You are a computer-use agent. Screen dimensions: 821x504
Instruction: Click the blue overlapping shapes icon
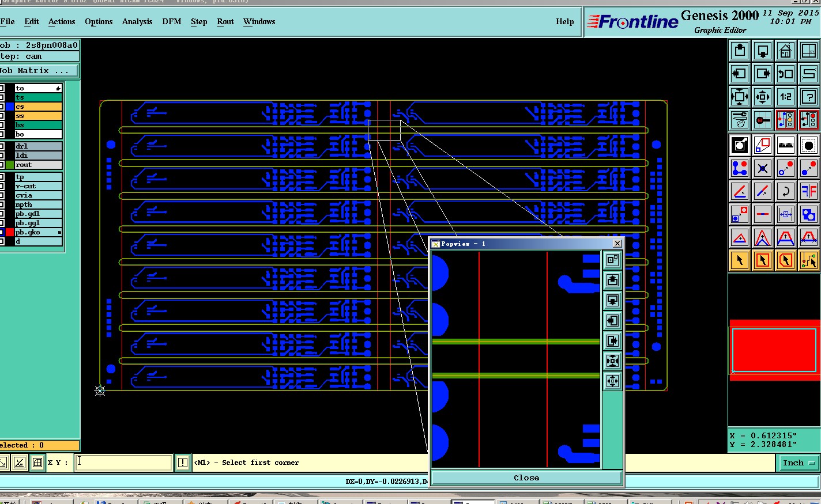[809, 214]
